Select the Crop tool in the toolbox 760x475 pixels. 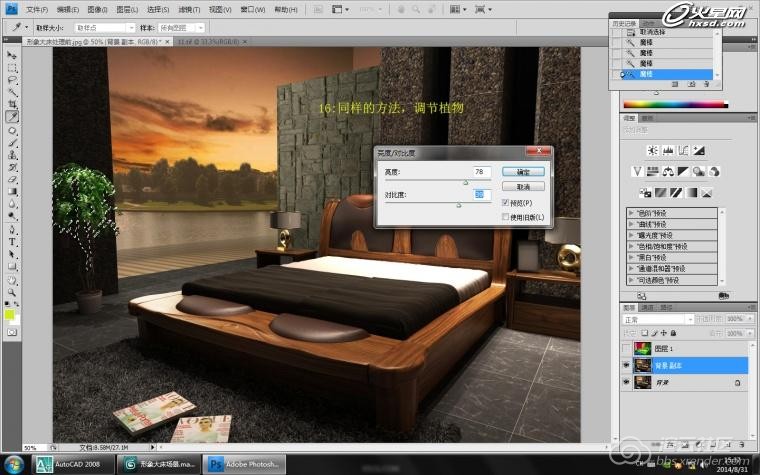12,104
